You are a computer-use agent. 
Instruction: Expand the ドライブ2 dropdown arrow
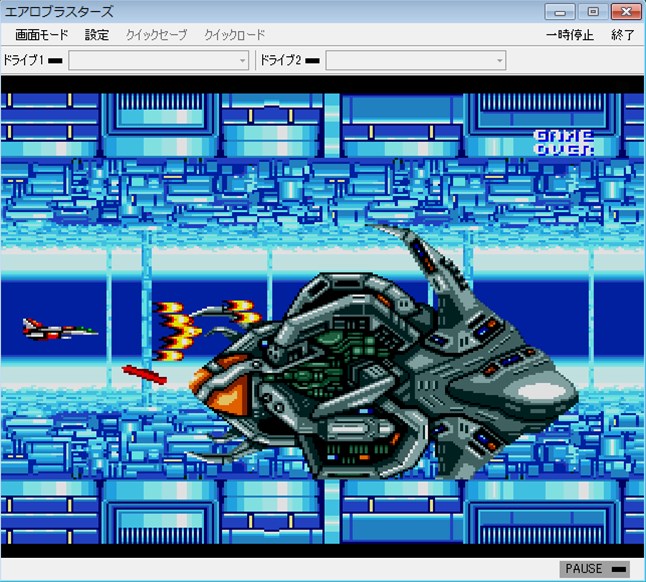[500, 61]
